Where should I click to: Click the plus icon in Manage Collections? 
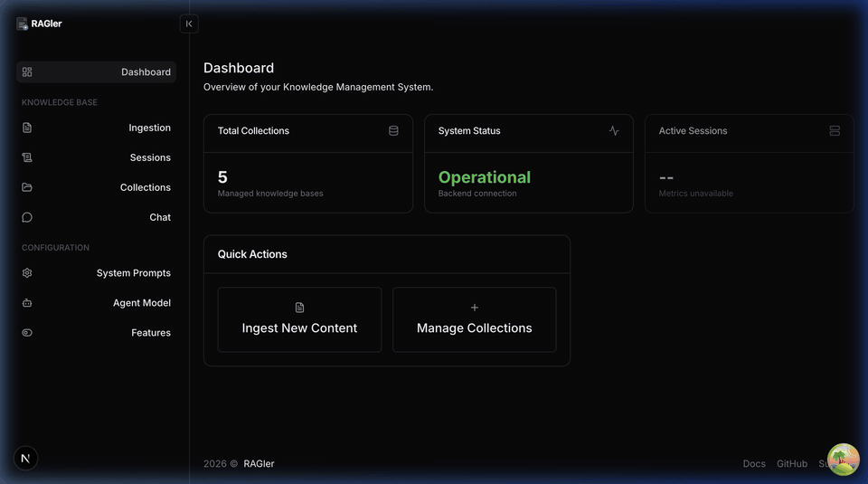pyautogui.click(x=475, y=308)
